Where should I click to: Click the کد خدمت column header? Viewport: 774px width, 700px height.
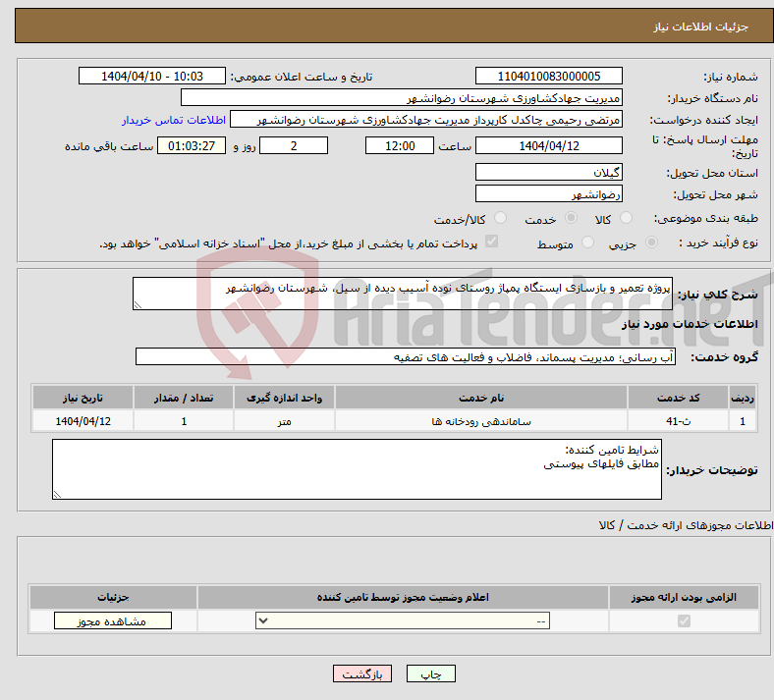pyautogui.click(x=679, y=398)
